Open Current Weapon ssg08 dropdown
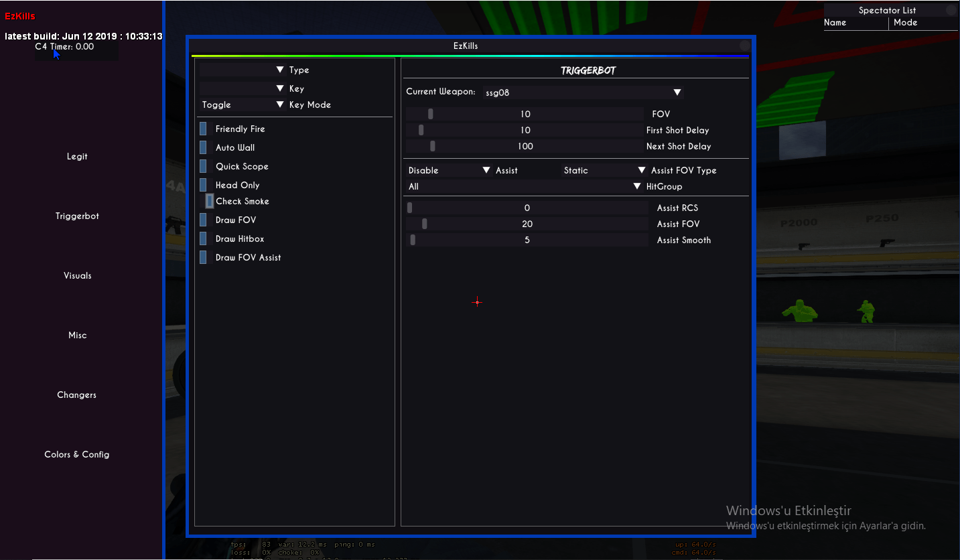Image resolution: width=960 pixels, height=560 pixels. [x=583, y=92]
